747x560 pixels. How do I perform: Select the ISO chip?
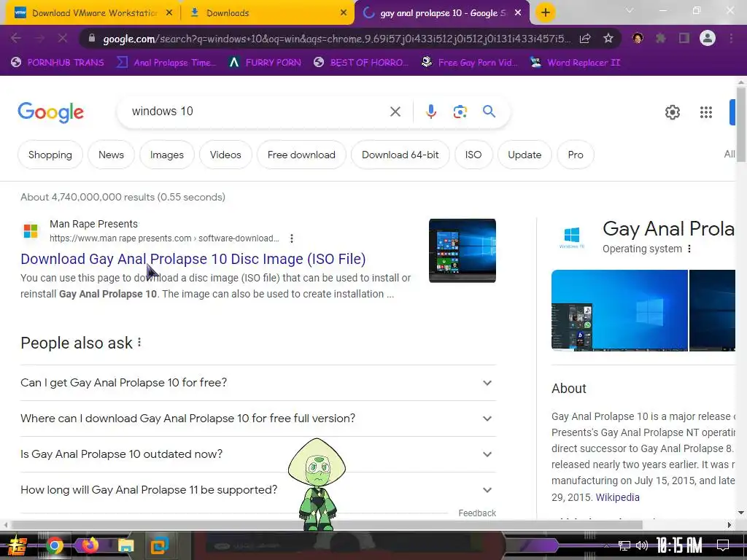click(473, 155)
